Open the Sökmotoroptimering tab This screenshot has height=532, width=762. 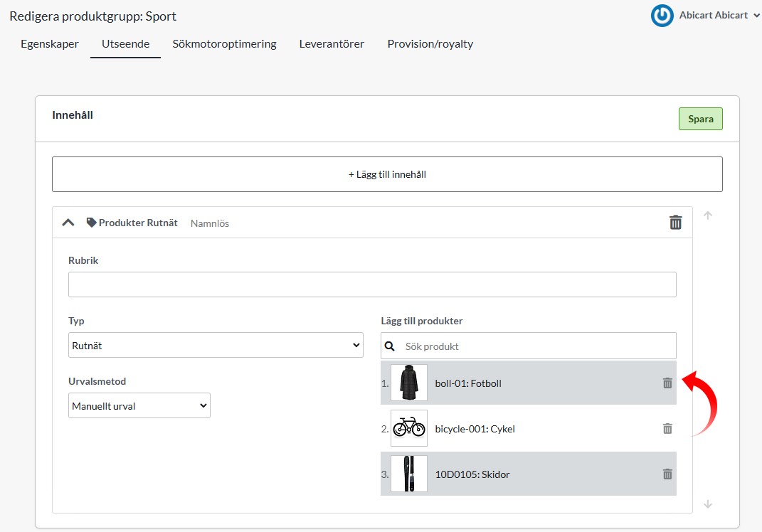click(224, 44)
